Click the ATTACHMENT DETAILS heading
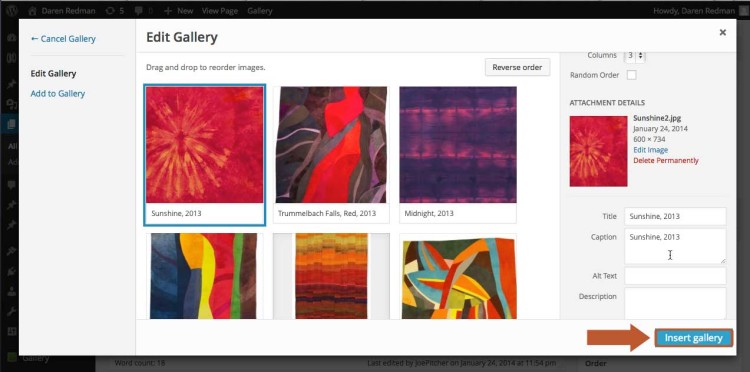This screenshot has width=750, height=372. (607, 103)
